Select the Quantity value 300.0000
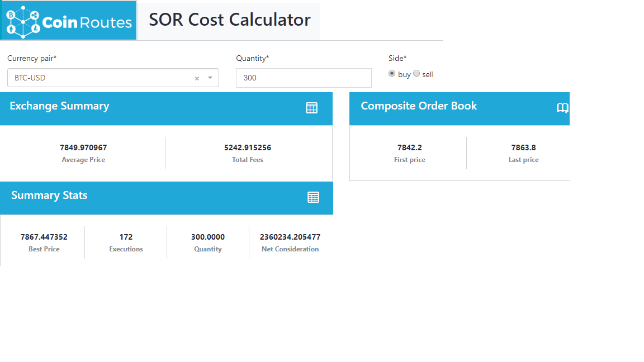 tap(208, 237)
